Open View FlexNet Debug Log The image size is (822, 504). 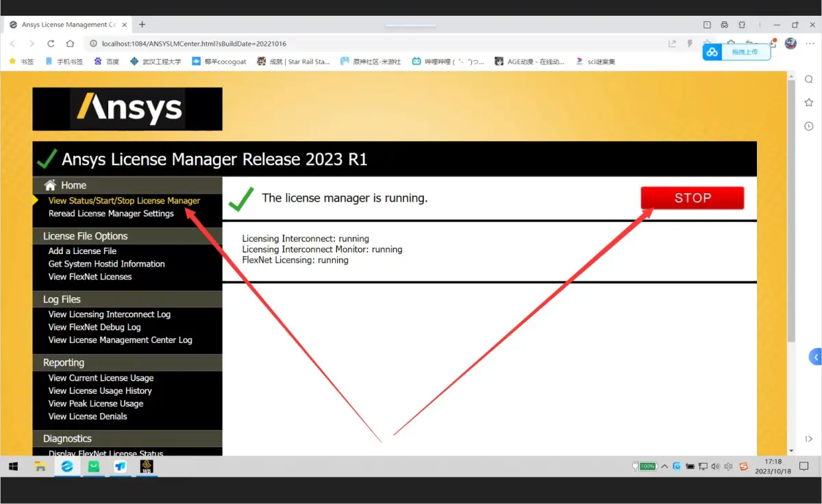click(95, 327)
